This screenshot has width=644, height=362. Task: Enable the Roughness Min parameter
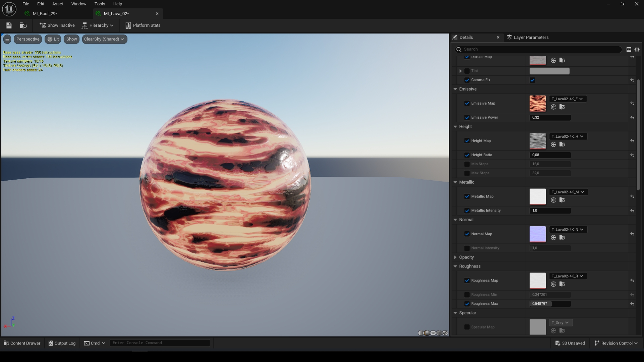[x=467, y=295]
